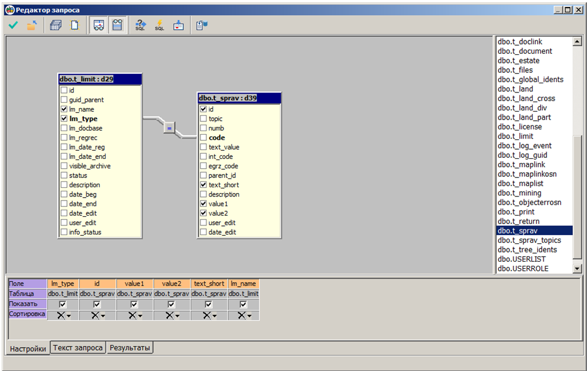This screenshot has width=588, height=371.
Task: Click the open folder toolbar icon
Action: 32,25
